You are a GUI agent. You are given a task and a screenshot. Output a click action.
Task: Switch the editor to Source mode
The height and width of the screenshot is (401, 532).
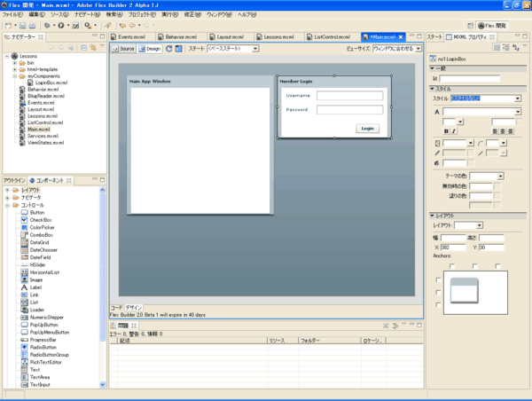click(x=124, y=49)
